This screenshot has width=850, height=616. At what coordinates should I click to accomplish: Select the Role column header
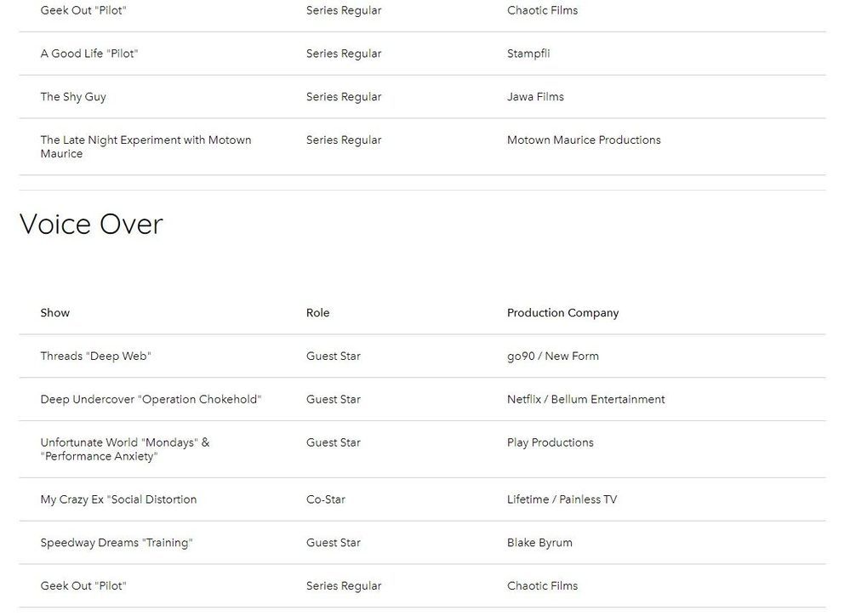click(317, 313)
